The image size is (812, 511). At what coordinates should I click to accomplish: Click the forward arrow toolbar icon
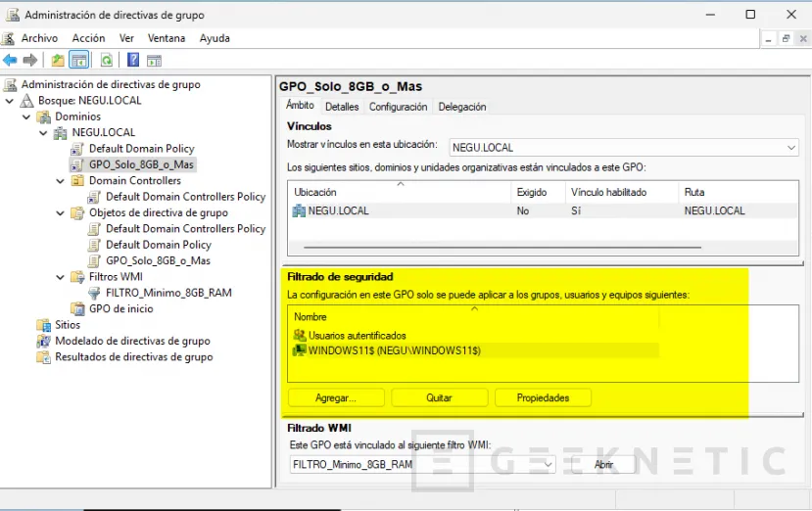(x=29, y=60)
